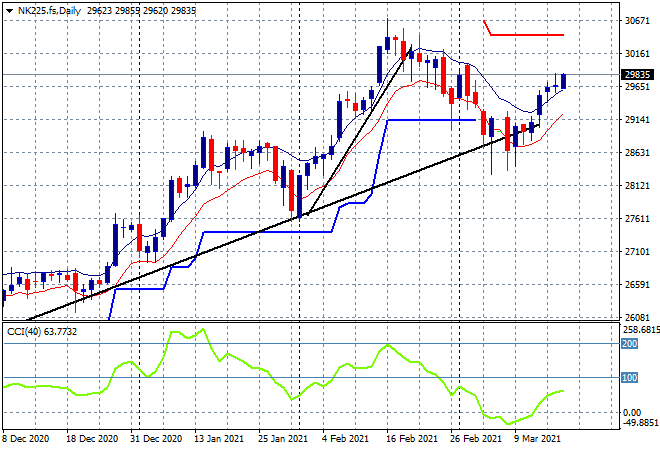Click the 8 Dec 2020 date label
660x450 pixels.
[x=26, y=439]
